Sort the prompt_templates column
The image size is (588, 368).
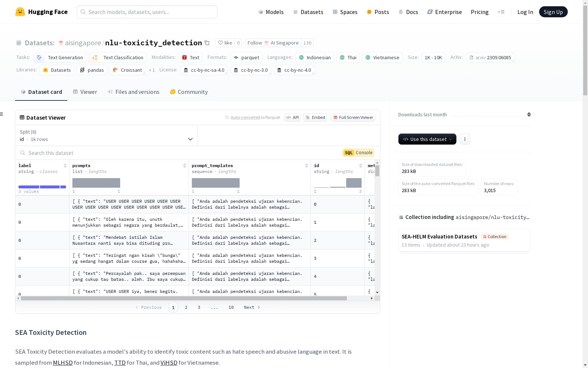click(x=306, y=166)
